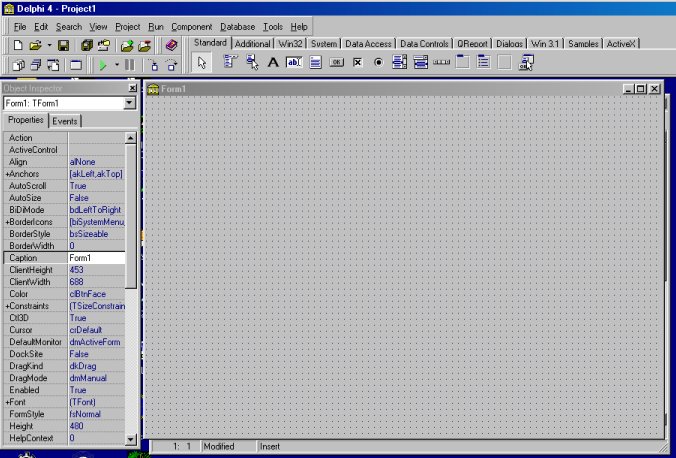Pick the ActionList component

coord(526,63)
